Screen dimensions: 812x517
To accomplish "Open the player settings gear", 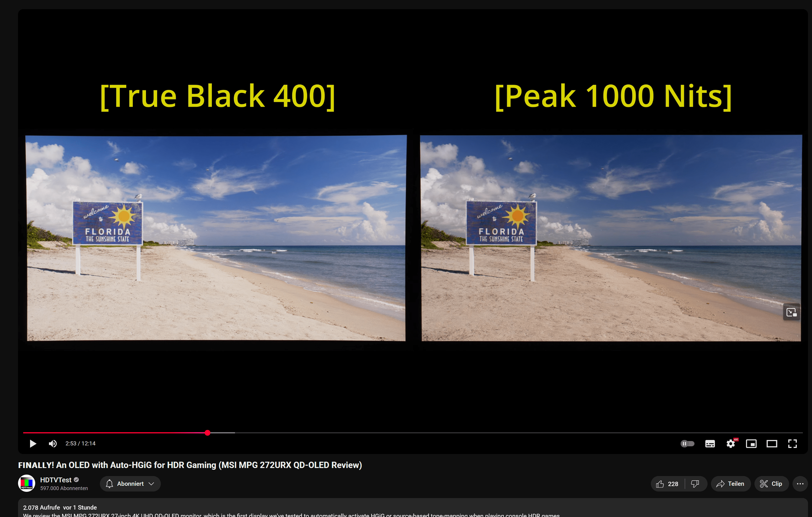I will 730,443.
